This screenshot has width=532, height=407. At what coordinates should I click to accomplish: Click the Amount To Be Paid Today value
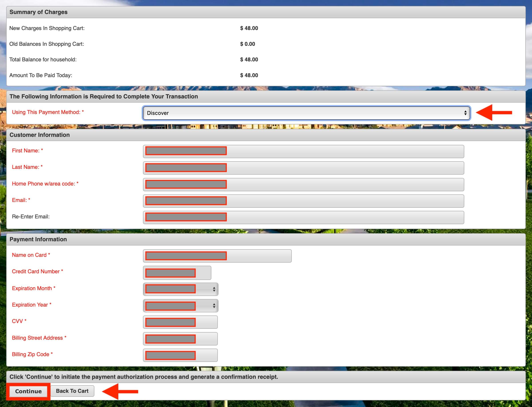(x=249, y=75)
